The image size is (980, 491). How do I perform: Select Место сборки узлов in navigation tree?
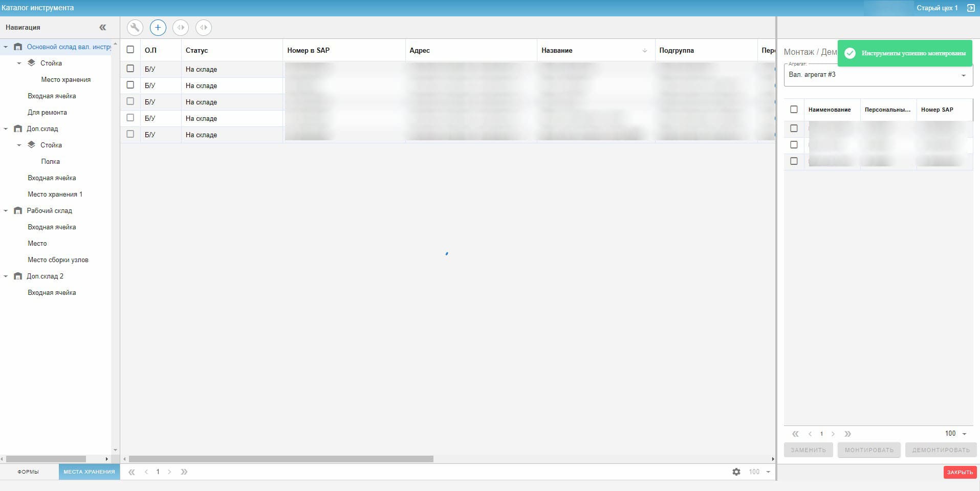[58, 260]
